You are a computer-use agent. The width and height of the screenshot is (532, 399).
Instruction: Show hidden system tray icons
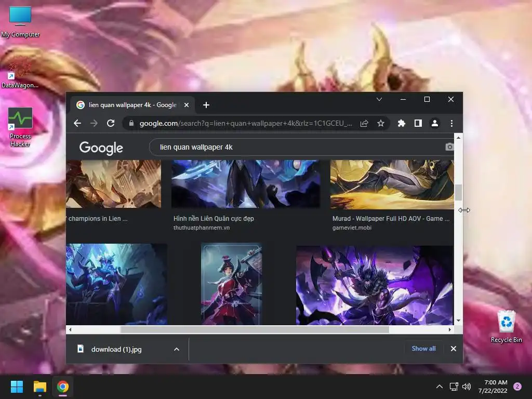440,387
